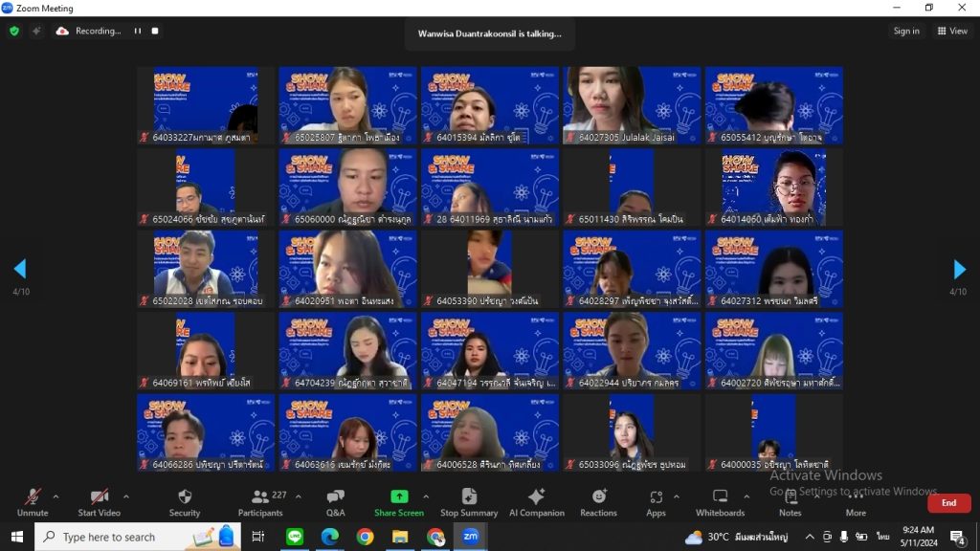Open the Reactions menu

click(598, 503)
